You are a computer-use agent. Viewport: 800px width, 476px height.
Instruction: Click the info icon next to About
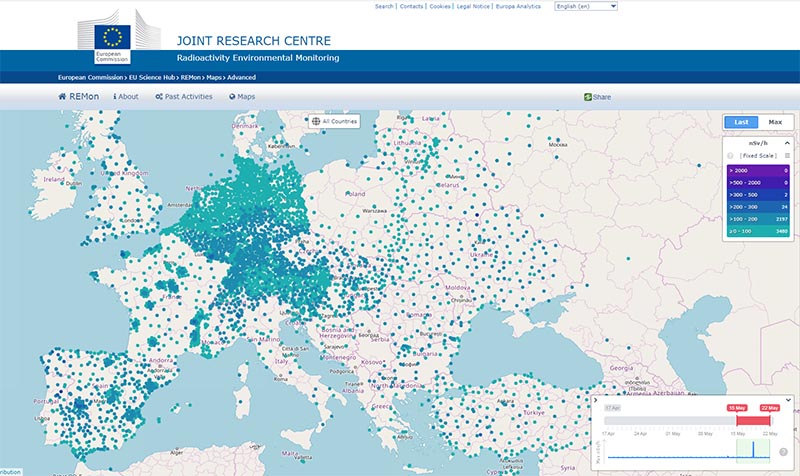115,96
